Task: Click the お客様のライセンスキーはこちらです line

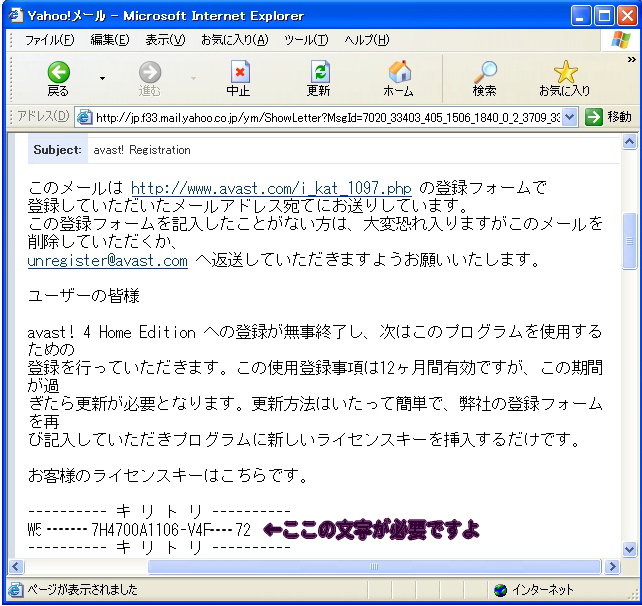Action: pos(167,476)
